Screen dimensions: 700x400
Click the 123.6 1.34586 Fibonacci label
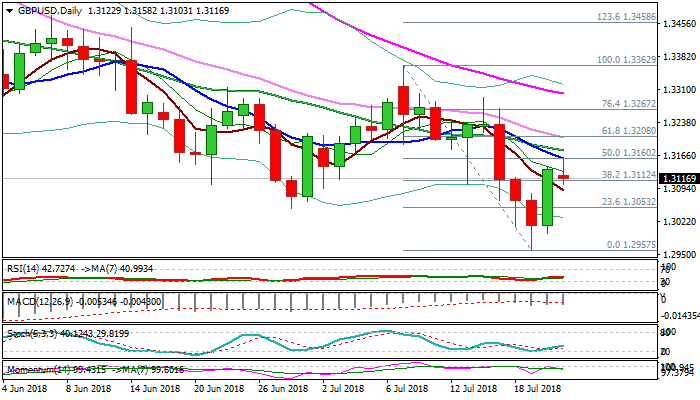tap(626, 17)
